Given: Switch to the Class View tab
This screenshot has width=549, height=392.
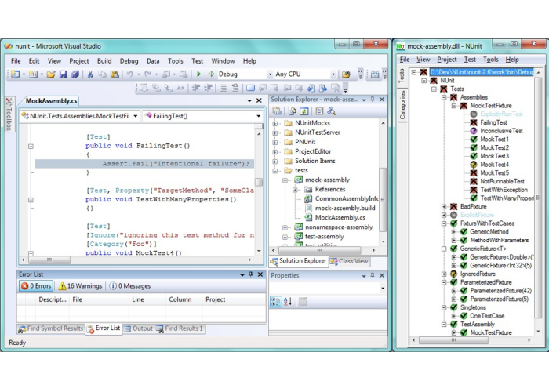Looking at the screenshot, I should (x=350, y=261).
